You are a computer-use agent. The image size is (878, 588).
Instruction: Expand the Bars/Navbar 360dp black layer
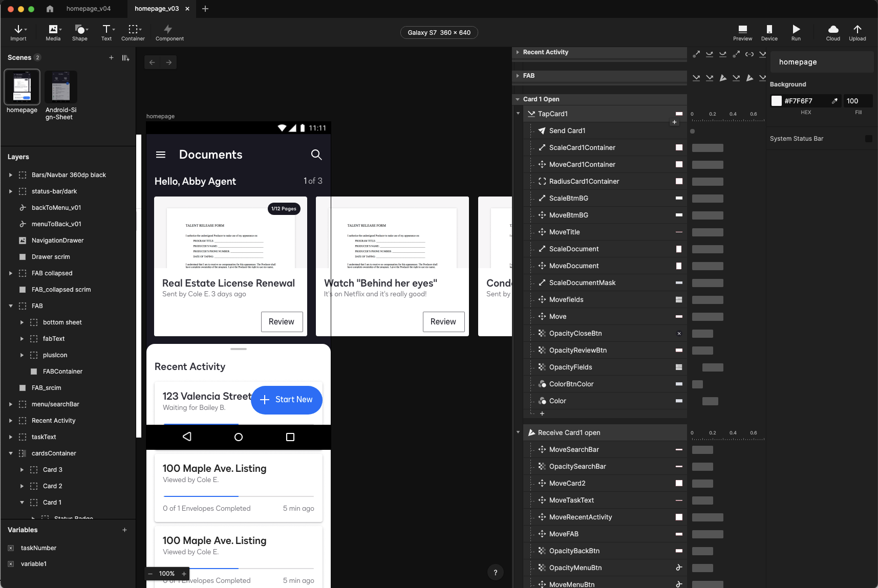tap(10, 175)
